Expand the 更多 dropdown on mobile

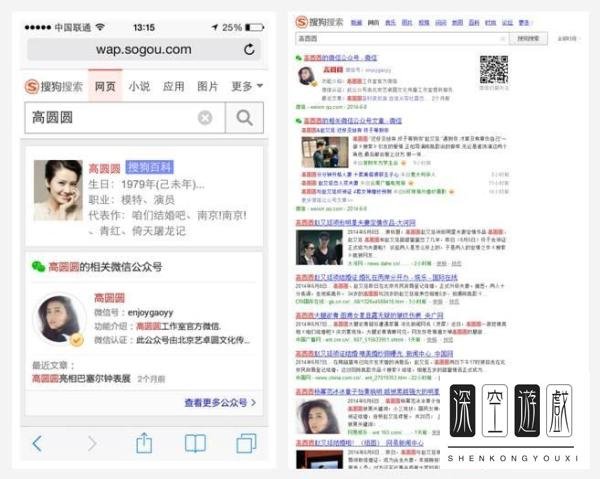pyautogui.click(x=247, y=86)
